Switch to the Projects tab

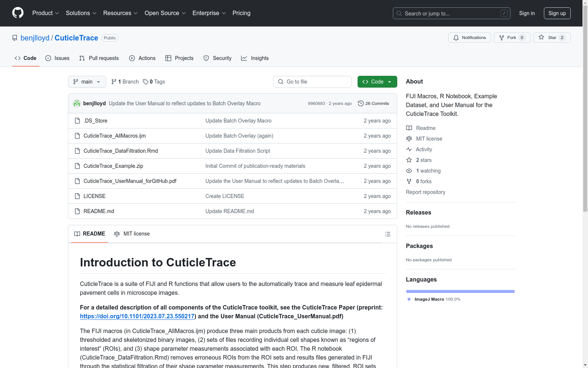(x=179, y=58)
